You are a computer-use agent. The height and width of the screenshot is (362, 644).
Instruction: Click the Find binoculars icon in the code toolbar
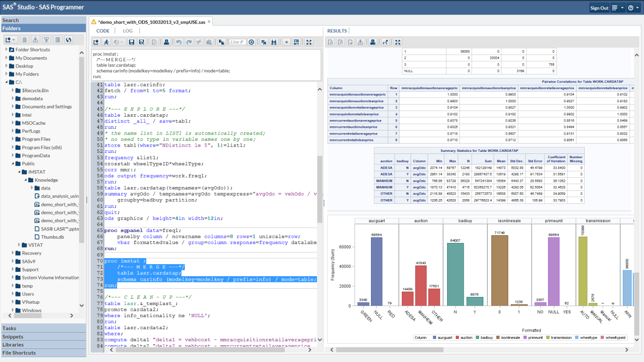[274, 42]
